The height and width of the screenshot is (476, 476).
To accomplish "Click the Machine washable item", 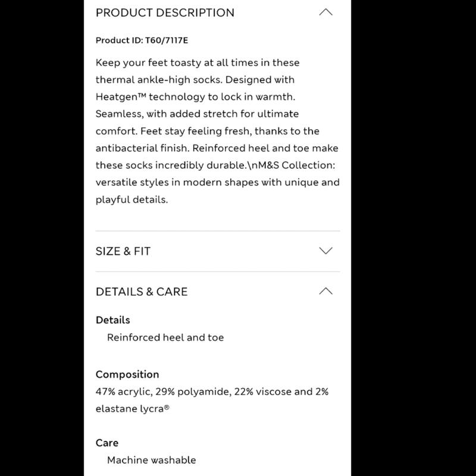I will click(152, 460).
